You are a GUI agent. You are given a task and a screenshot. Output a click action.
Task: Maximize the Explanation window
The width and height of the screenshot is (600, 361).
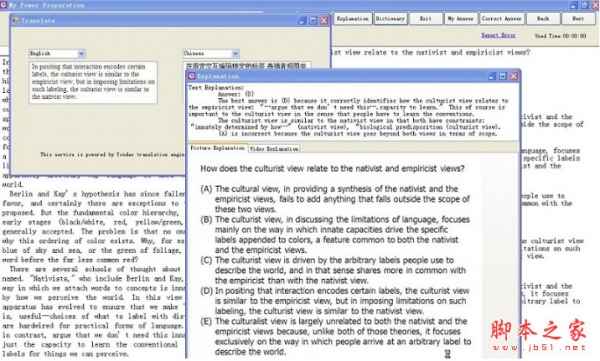pos(503,76)
